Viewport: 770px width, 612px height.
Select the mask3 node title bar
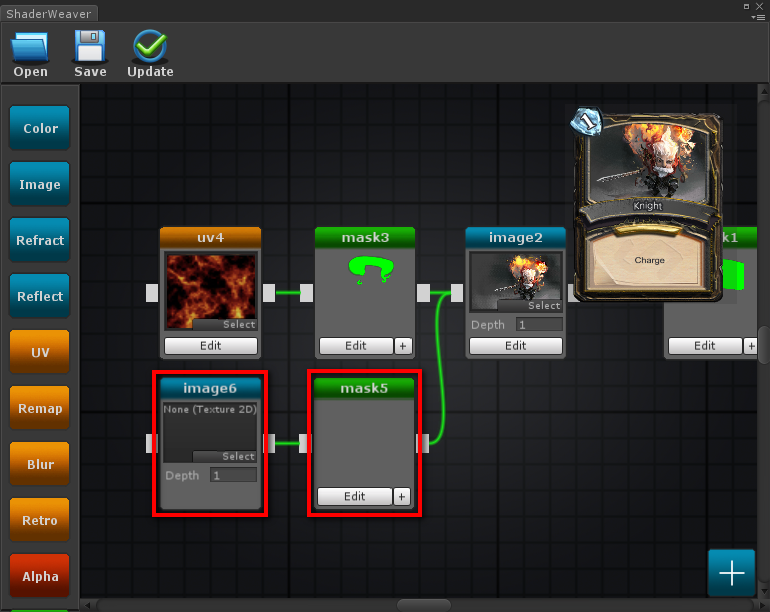[x=365, y=238]
